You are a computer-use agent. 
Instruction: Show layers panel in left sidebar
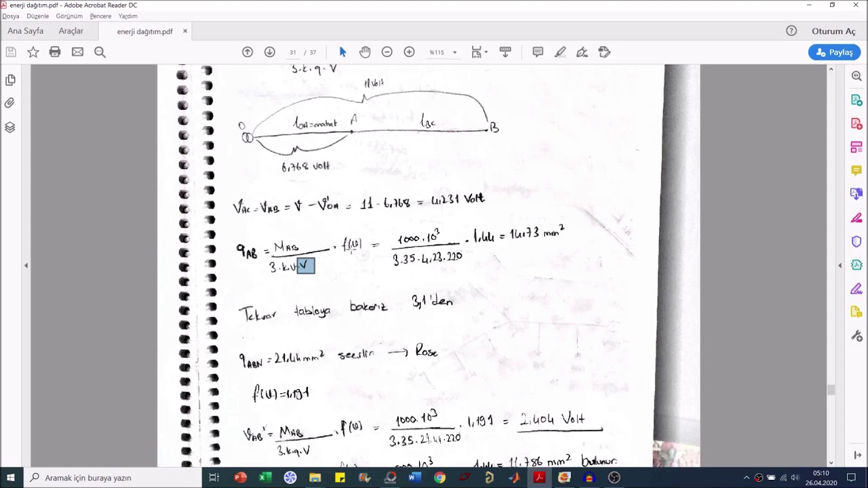point(10,127)
